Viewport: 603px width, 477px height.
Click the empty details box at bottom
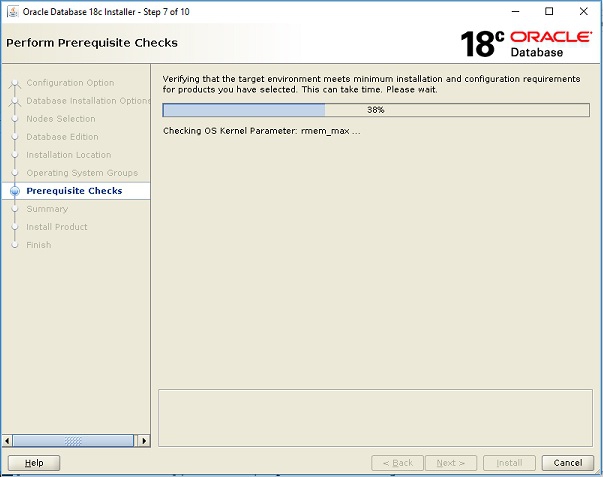(375, 418)
